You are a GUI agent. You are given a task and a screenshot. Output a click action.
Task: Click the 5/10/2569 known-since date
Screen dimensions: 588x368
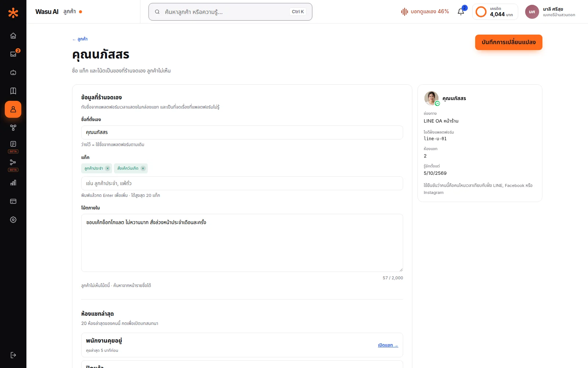point(435,173)
